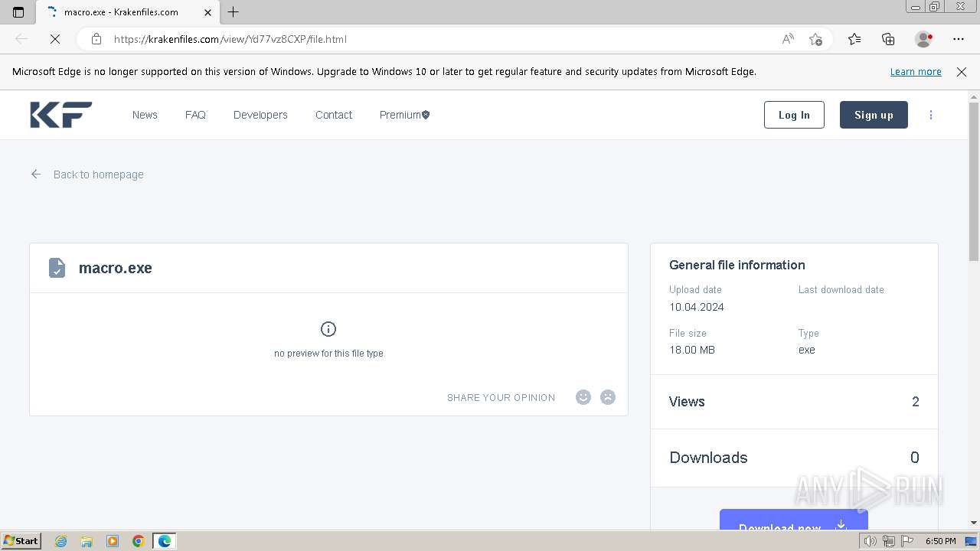
Task: Open the Windows Start menu
Action: click(21, 541)
